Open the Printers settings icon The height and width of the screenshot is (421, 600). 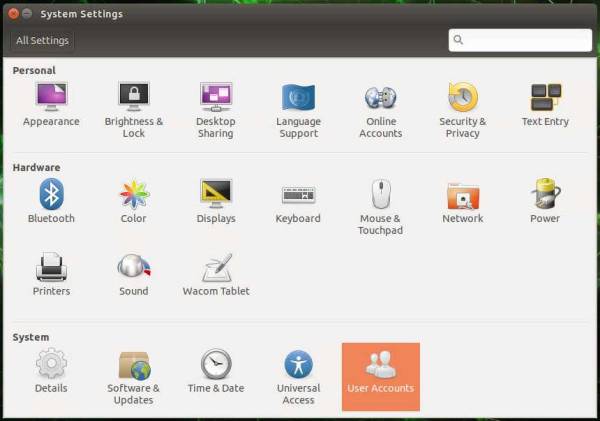click(51, 267)
